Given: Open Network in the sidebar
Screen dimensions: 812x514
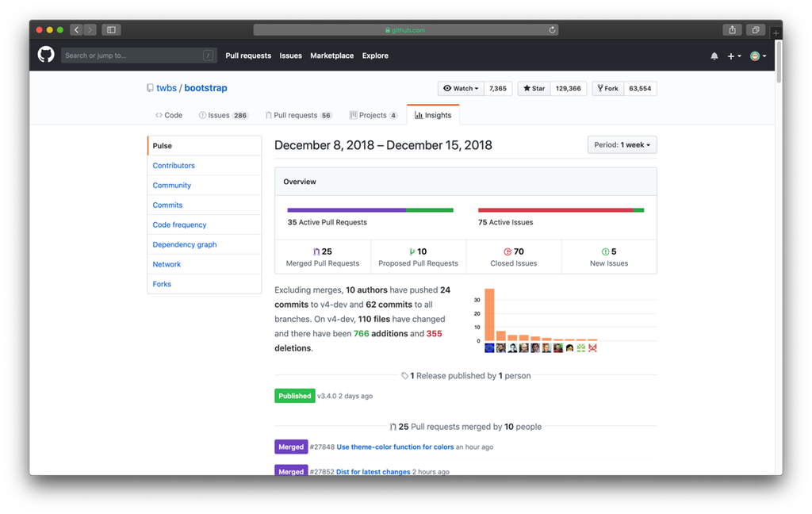Looking at the screenshot, I should (205, 263).
